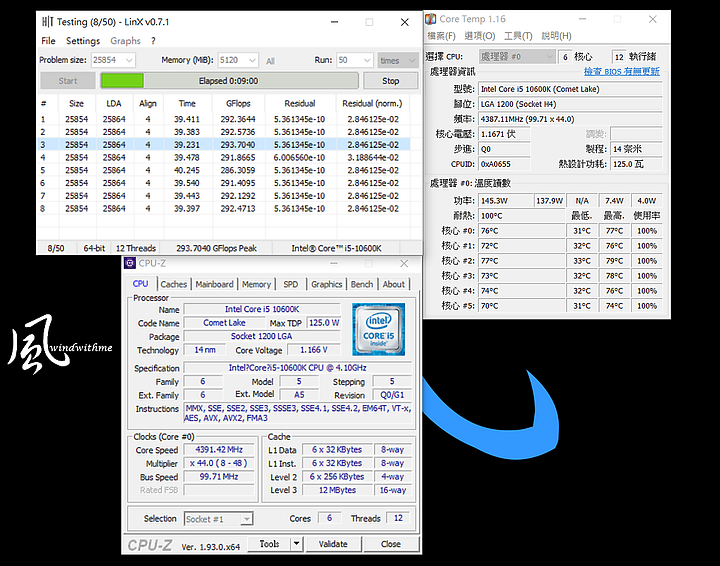
Task: Open the Graphs menu in LinX
Action: [x=125, y=41]
